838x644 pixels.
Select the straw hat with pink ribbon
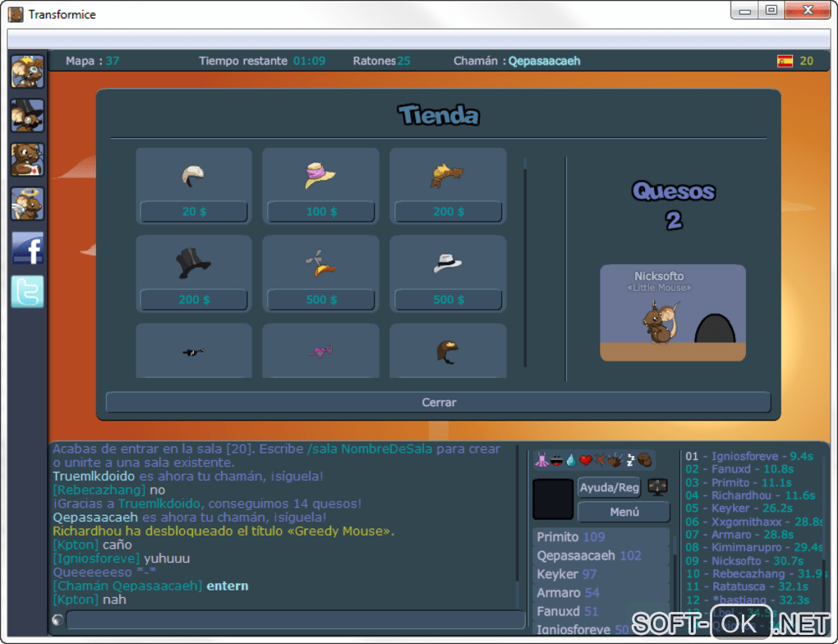(x=320, y=175)
